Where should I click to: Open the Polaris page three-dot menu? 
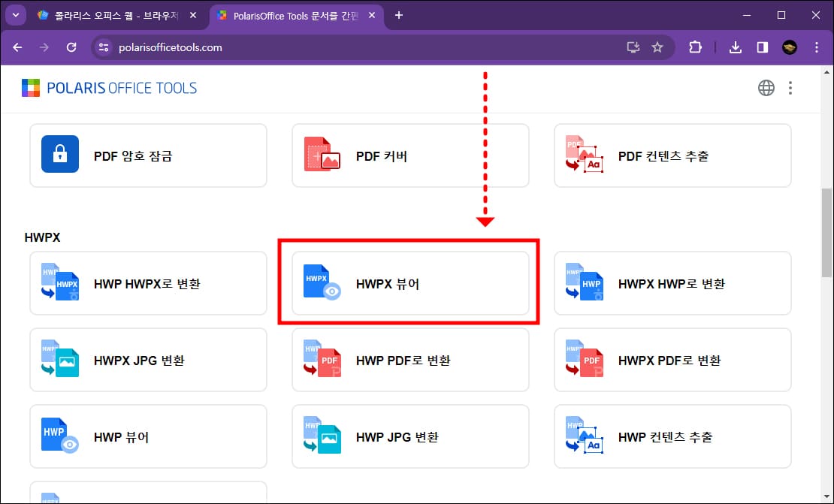pyautogui.click(x=790, y=88)
